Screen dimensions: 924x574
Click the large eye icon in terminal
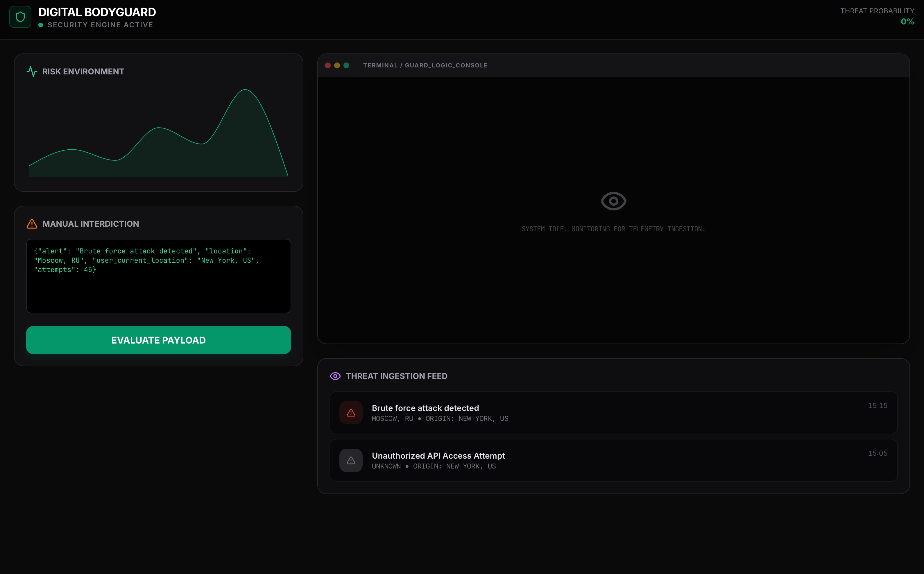tap(613, 201)
